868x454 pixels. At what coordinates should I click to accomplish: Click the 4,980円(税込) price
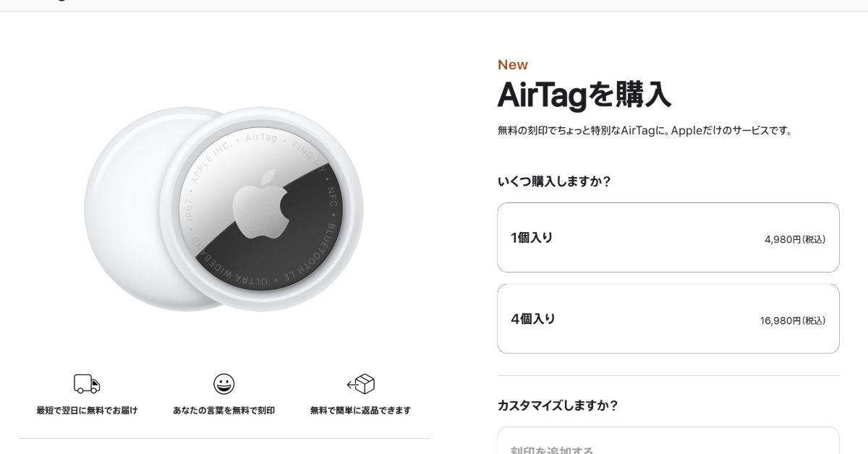[x=795, y=239]
